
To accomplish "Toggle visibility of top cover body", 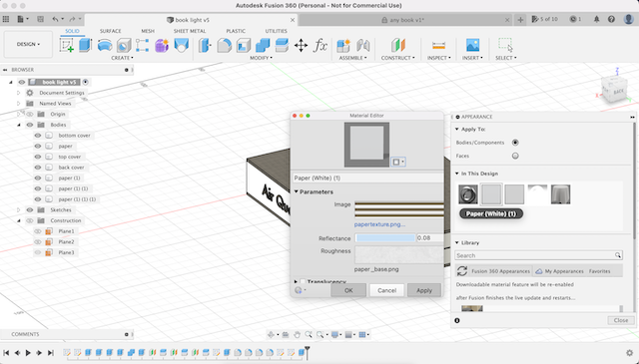I will (38, 157).
